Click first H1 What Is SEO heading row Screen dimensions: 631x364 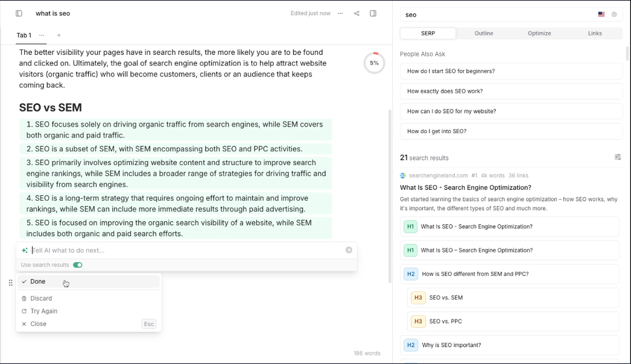point(511,227)
